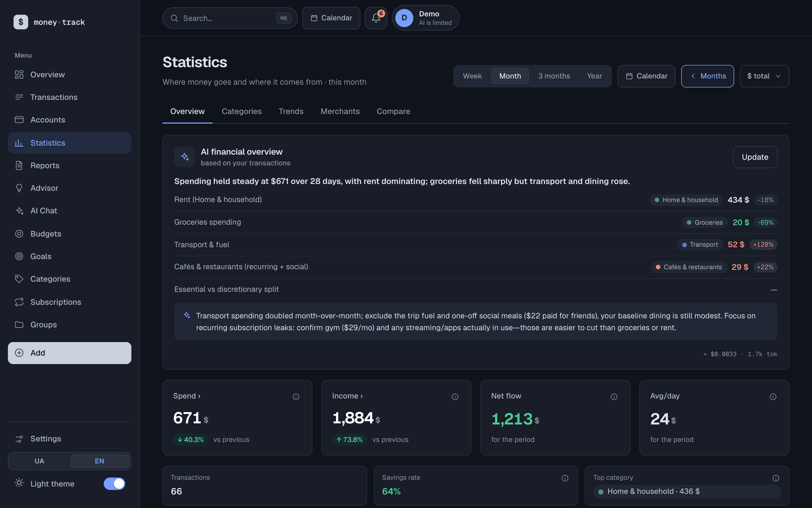Open info icon on Net flow card
The height and width of the screenshot is (508, 812).
click(x=614, y=397)
